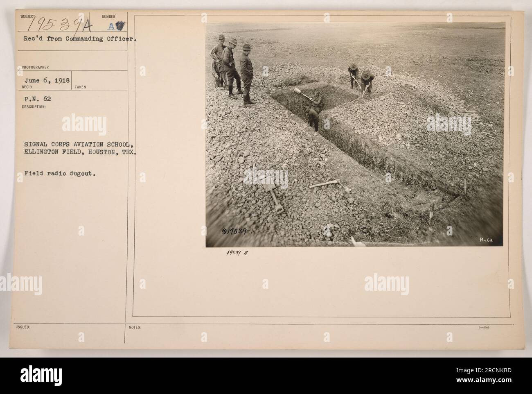Click the raised shovel in the trench
This screenshot has width=532, height=394.
pyautogui.click(x=302, y=93)
